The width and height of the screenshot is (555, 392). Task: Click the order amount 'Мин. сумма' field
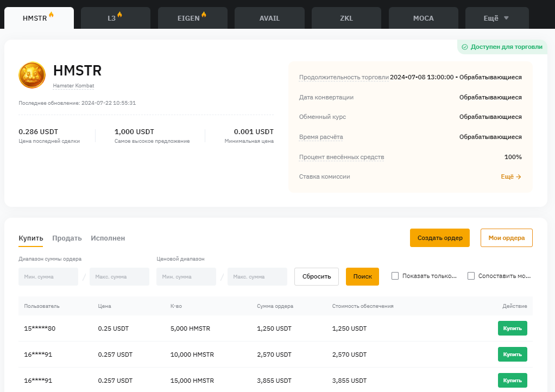[48, 276]
